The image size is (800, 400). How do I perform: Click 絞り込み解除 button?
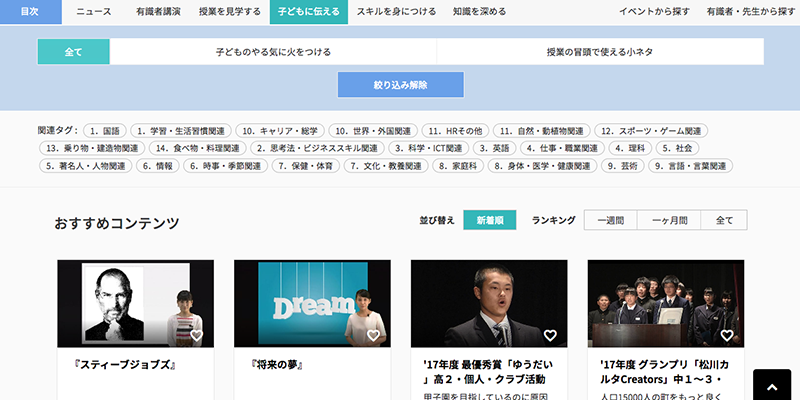pos(400,85)
